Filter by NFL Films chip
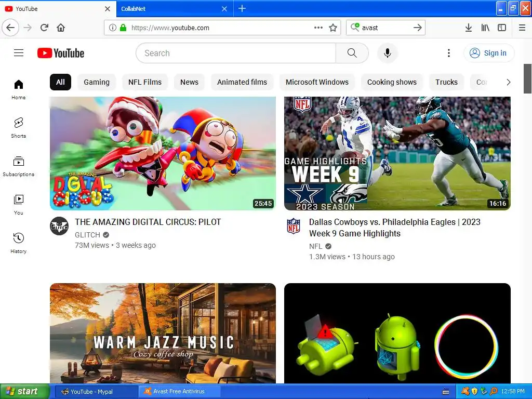Viewport: 532px width, 399px height. coord(145,82)
